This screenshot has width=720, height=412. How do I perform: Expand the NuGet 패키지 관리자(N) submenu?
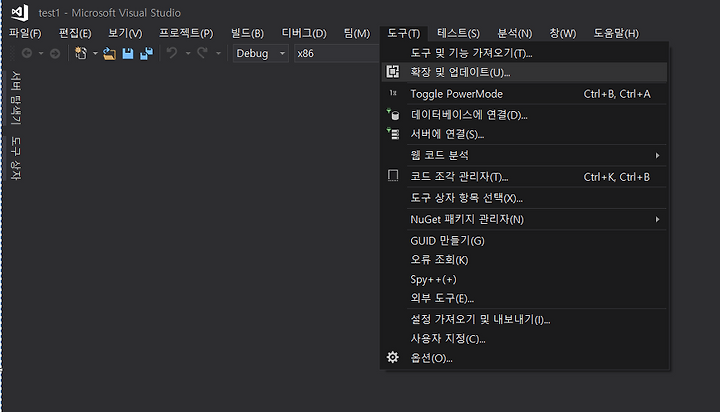524,219
